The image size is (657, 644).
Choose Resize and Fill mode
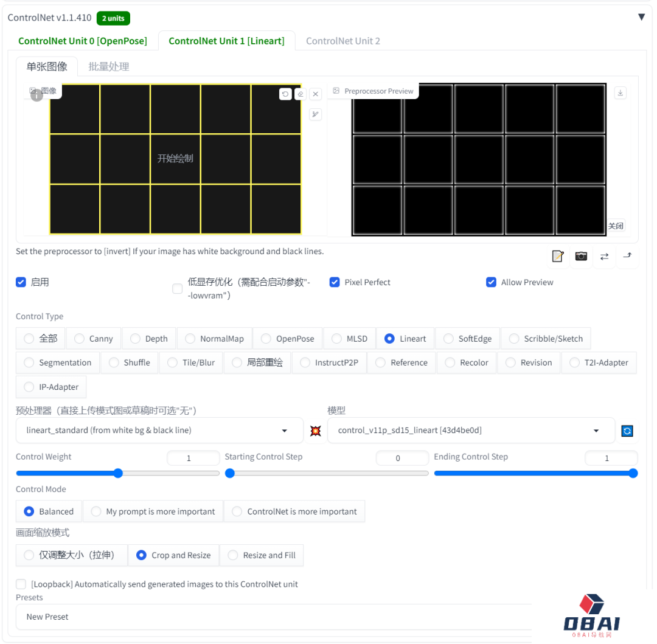262,555
